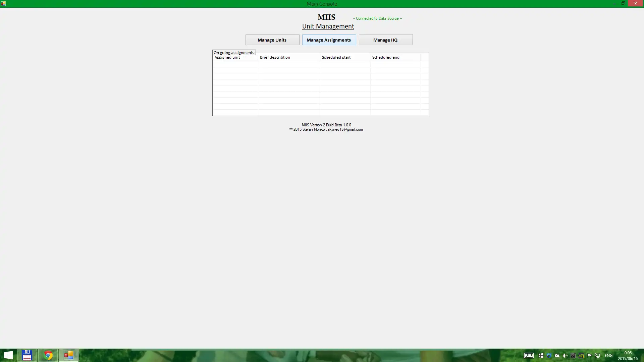Click inside empty Scheduled start cell
Image resolution: width=644 pixels, height=362 pixels.
pos(345,64)
